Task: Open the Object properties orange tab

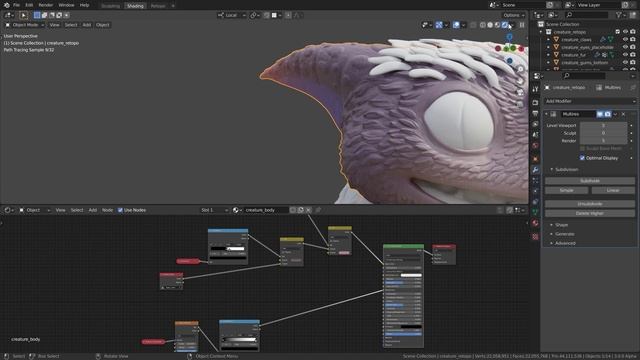Action: coord(535,159)
